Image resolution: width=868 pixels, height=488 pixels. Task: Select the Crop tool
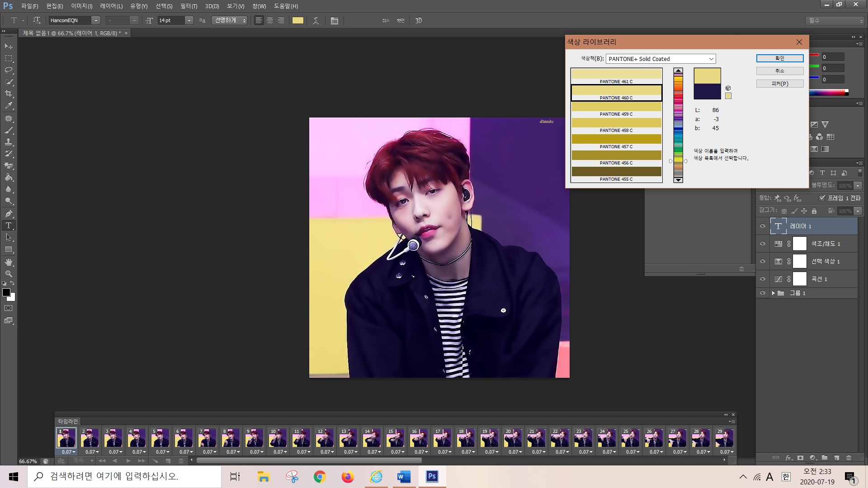(9, 94)
